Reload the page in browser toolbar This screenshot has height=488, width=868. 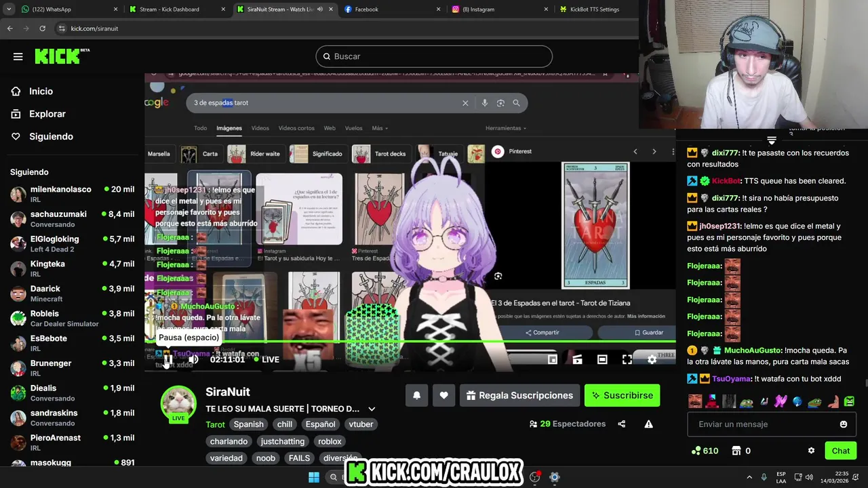42,28
